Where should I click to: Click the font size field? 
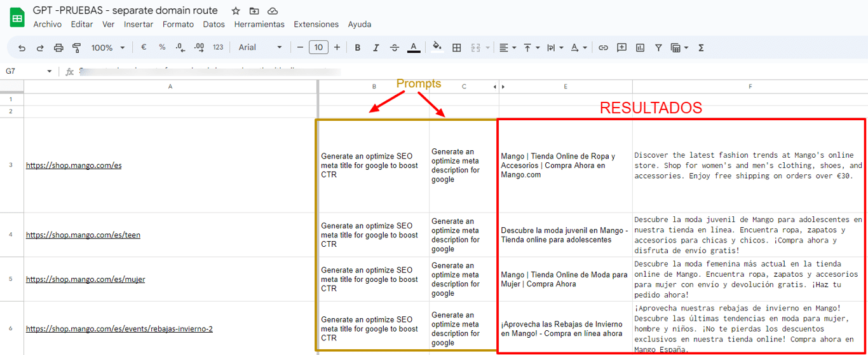(318, 48)
